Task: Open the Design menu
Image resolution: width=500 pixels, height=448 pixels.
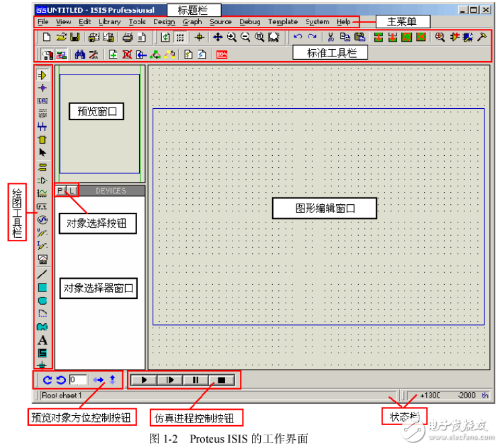Action: click(x=164, y=22)
